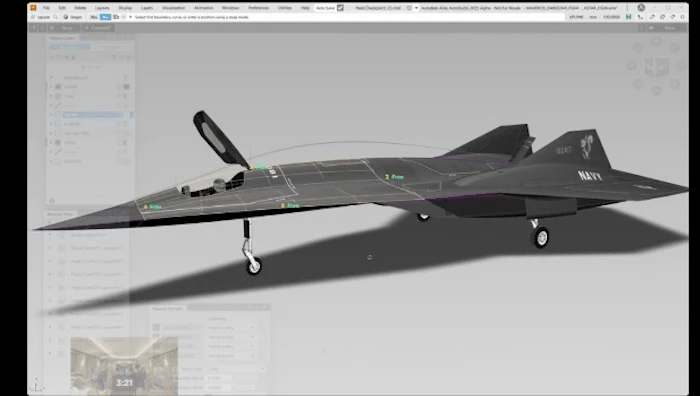This screenshot has height=396, width=700.
Task: Expand the highlighted layer row
Action: 51,115
